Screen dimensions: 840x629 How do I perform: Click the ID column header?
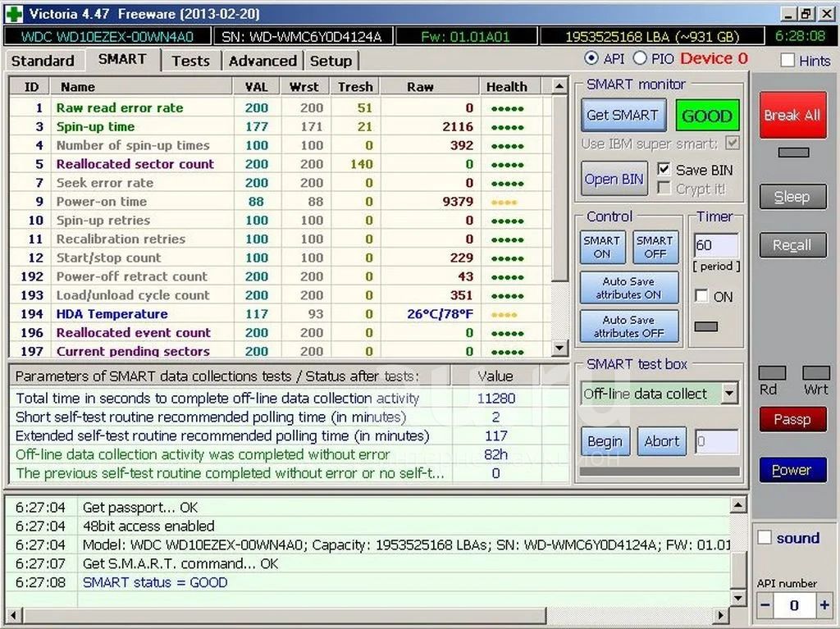click(x=31, y=86)
